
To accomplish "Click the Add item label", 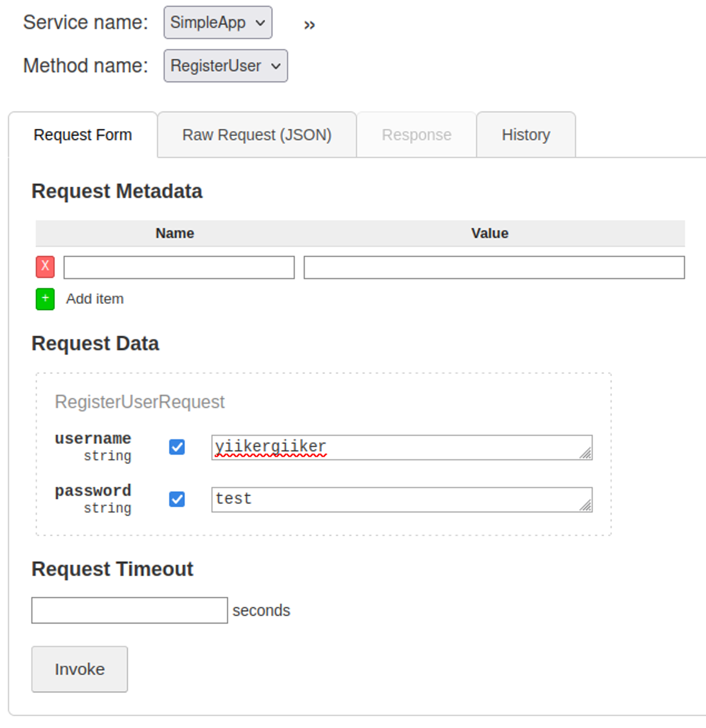I will click(95, 299).
